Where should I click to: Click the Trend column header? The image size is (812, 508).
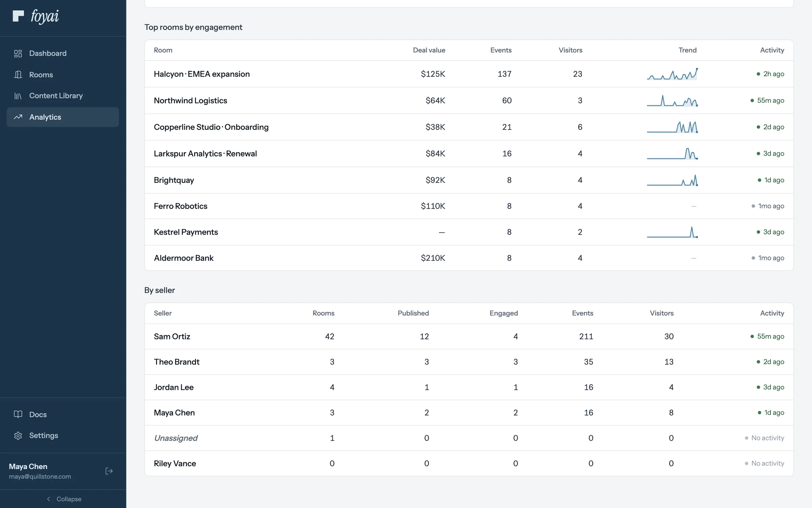coord(687,50)
